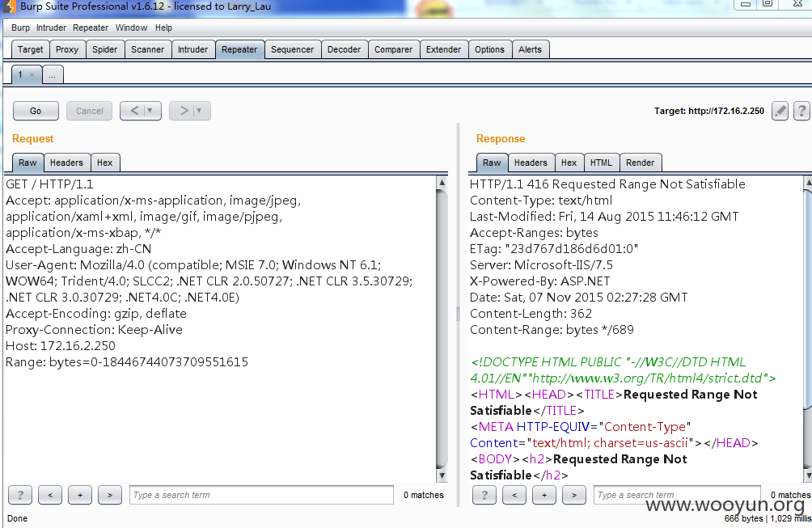Open the Repeater menu in menu bar
The height and width of the screenshot is (528, 812).
tap(91, 27)
